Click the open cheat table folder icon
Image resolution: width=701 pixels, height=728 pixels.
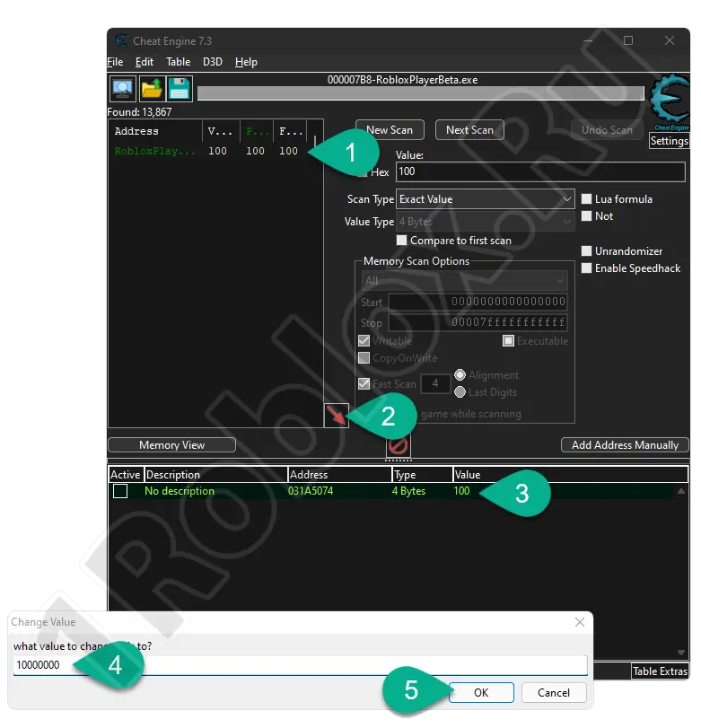click(152, 89)
